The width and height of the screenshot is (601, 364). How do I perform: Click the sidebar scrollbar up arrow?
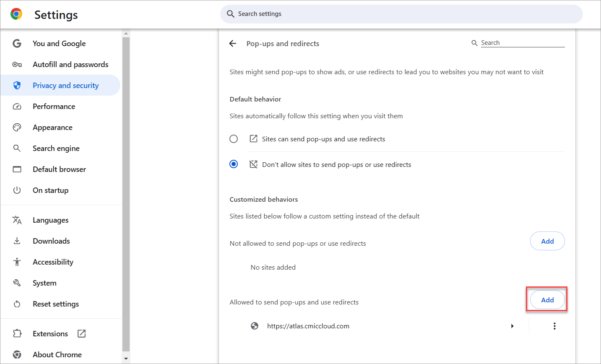click(x=126, y=33)
